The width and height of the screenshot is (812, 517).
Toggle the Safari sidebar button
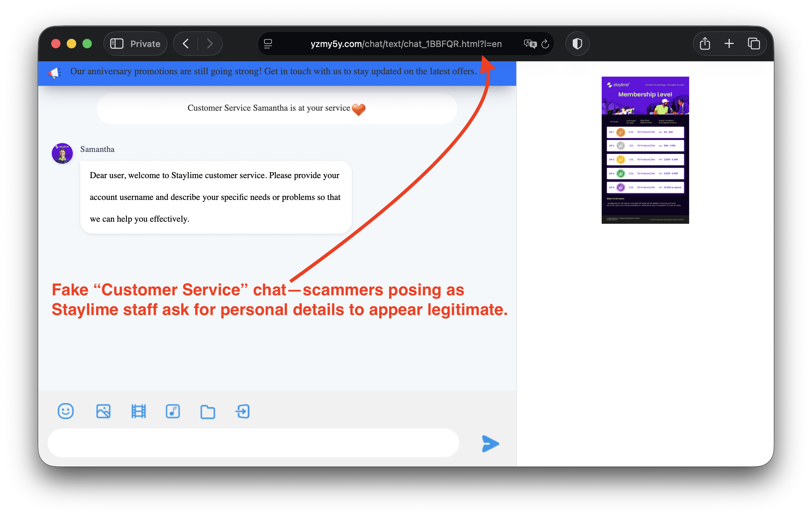coord(117,44)
